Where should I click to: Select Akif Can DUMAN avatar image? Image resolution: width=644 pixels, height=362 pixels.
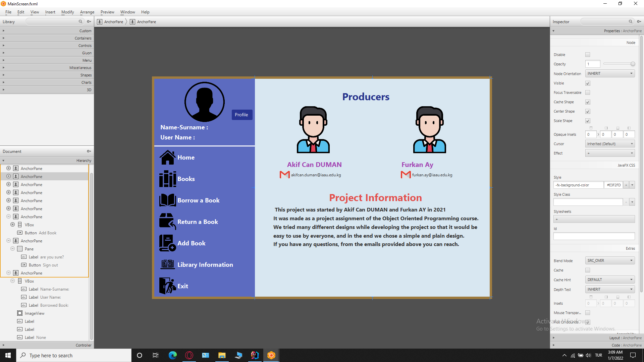pyautogui.click(x=313, y=130)
